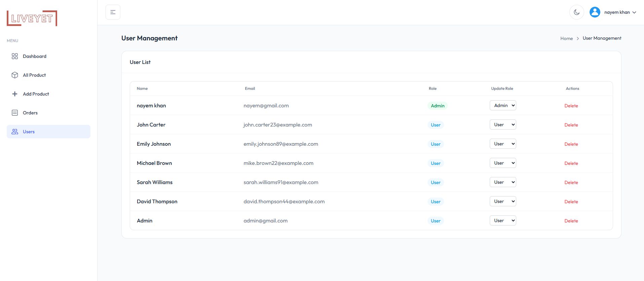The height and width of the screenshot is (281, 644).
Task: Click the Dashboard grid icon
Action: (15, 56)
